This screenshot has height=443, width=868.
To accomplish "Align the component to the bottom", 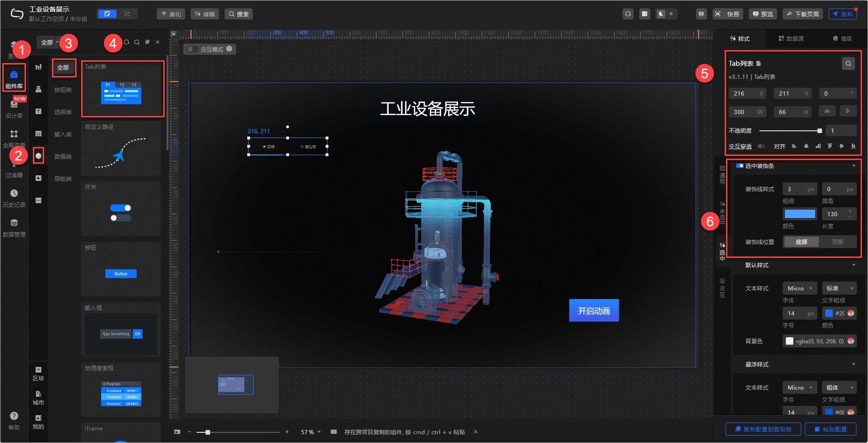I will coord(853,146).
